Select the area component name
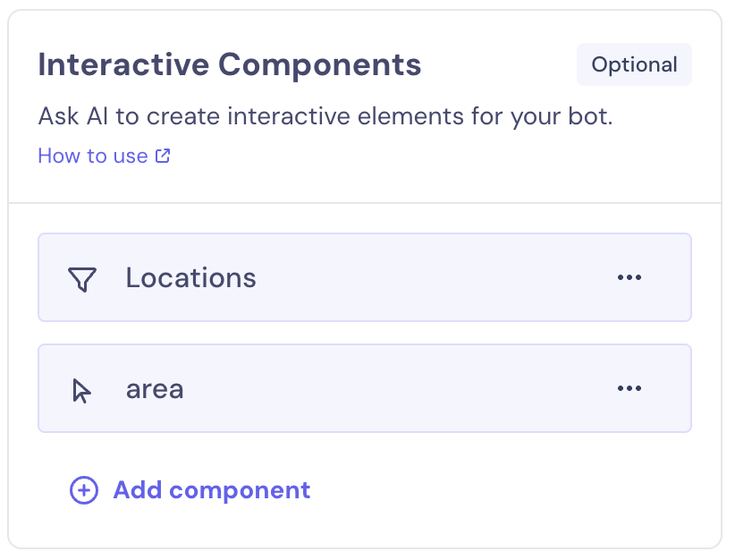Screen dimensions: 735x560 [155, 389]
